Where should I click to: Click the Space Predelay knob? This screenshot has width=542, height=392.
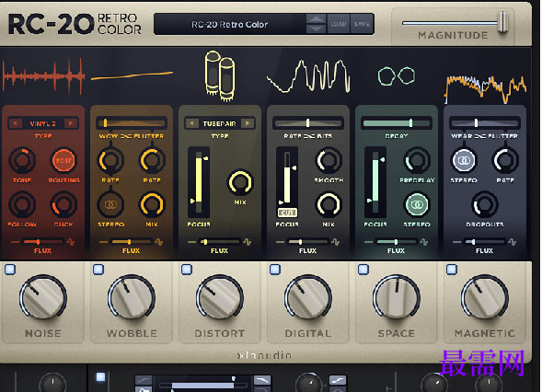pos(417,160)
